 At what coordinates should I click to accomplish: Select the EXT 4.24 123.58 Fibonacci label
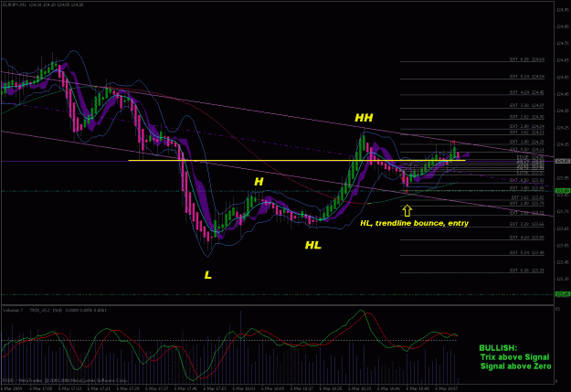[x=526, y=238]
